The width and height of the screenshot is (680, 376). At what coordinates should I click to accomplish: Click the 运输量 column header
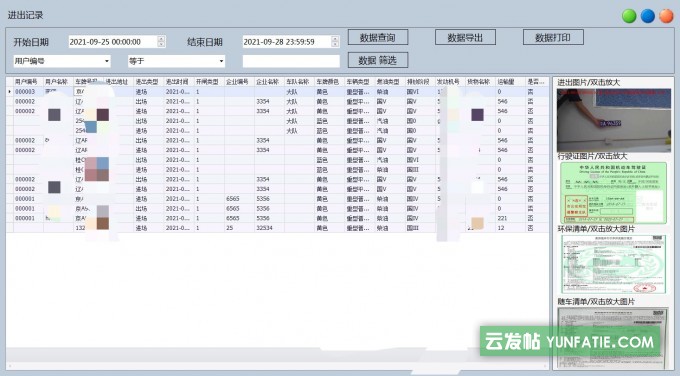(x=510, y=82)
